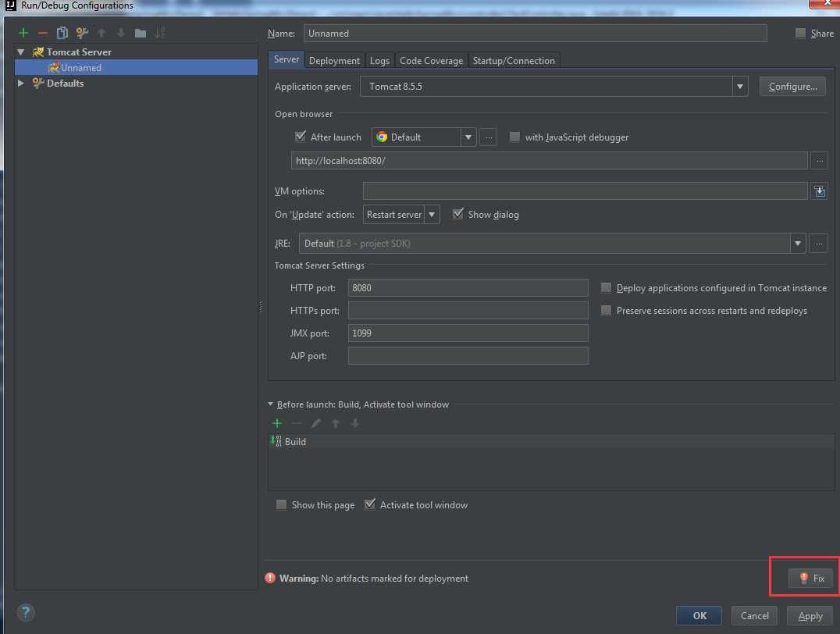Screen dimensions: 840x634
Task: Expand VM options editor icon
Action: [x=819, y=191]
